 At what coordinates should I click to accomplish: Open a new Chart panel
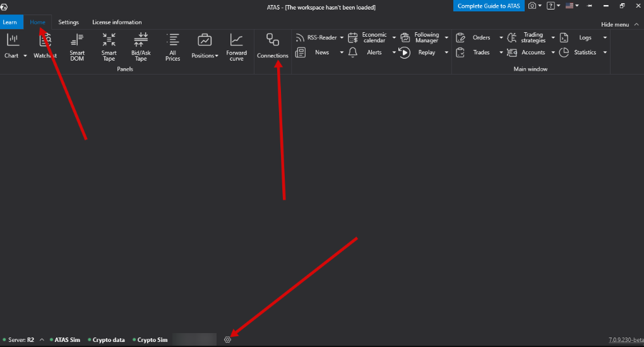[12, 46]
